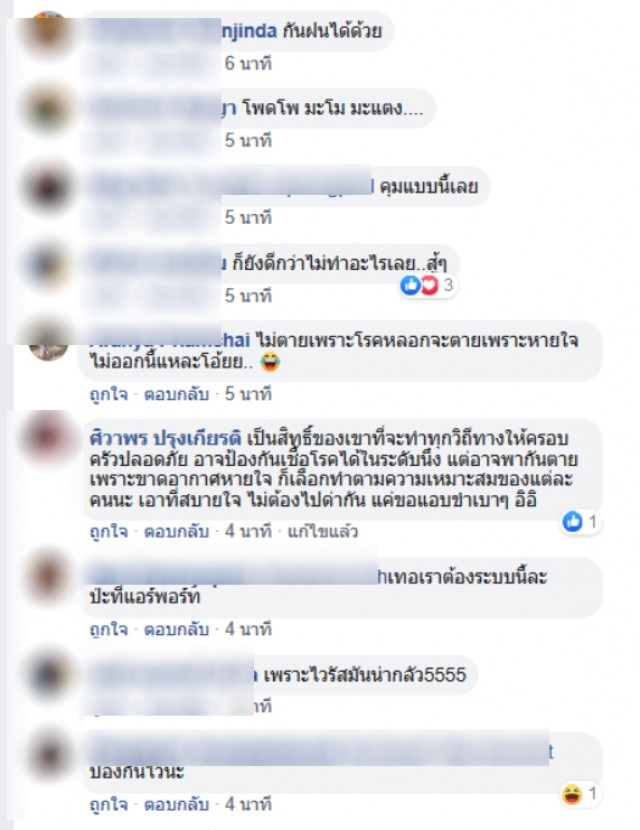This screenshot has width=640, height=830.
Task: Click the laughing emoji in the comment about not breathing
Action: (270, 362)
